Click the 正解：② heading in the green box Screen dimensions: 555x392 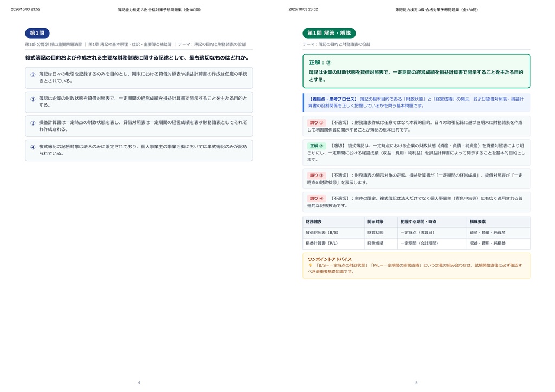coord(320,63)
